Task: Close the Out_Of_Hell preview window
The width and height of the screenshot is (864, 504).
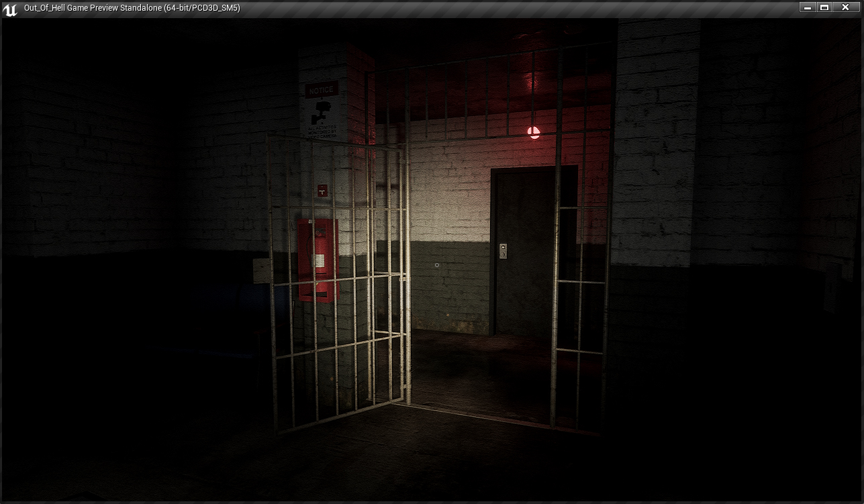Action: coord(846,7)
